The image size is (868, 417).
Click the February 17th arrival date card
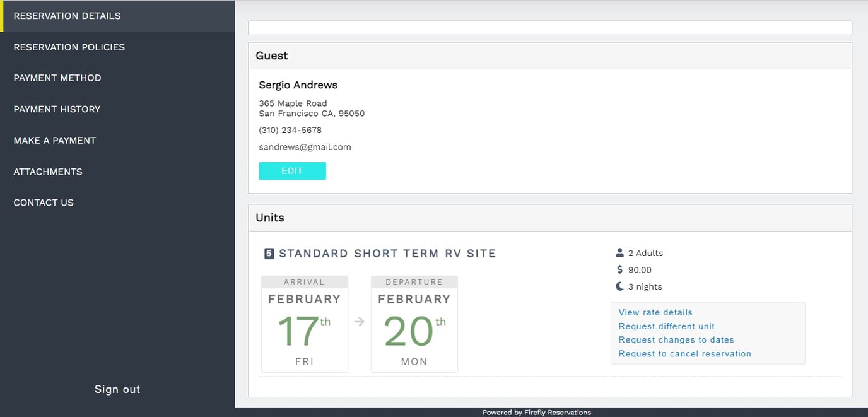305,324
